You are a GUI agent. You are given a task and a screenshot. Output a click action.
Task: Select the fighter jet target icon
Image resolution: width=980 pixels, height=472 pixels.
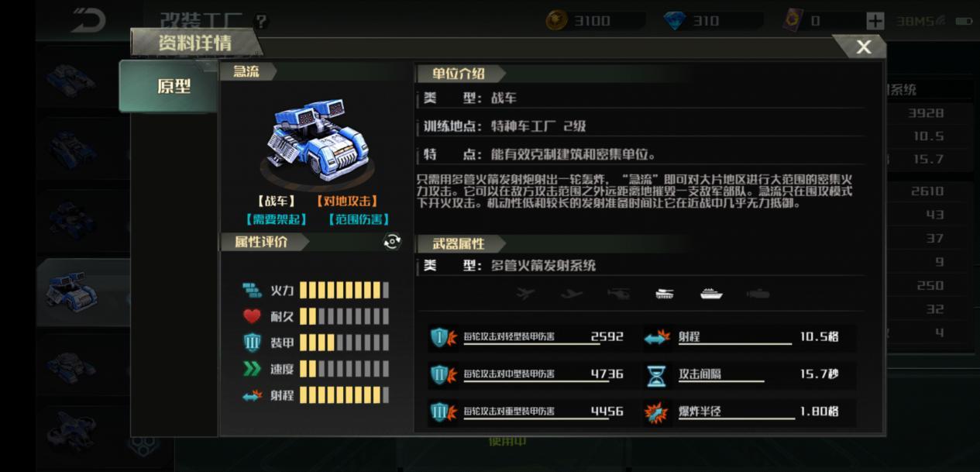(x=525, y=294)
